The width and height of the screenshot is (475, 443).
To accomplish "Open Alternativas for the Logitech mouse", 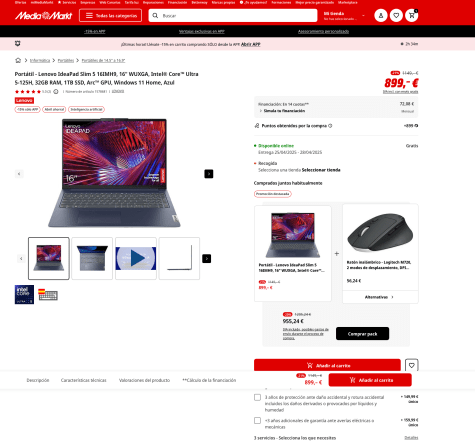I will coord(380,297).
